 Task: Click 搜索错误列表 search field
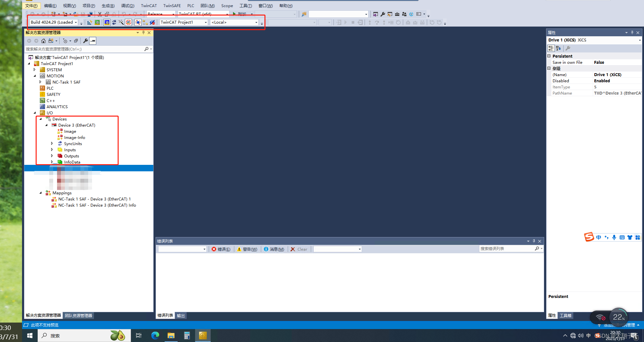pos(507,248)
